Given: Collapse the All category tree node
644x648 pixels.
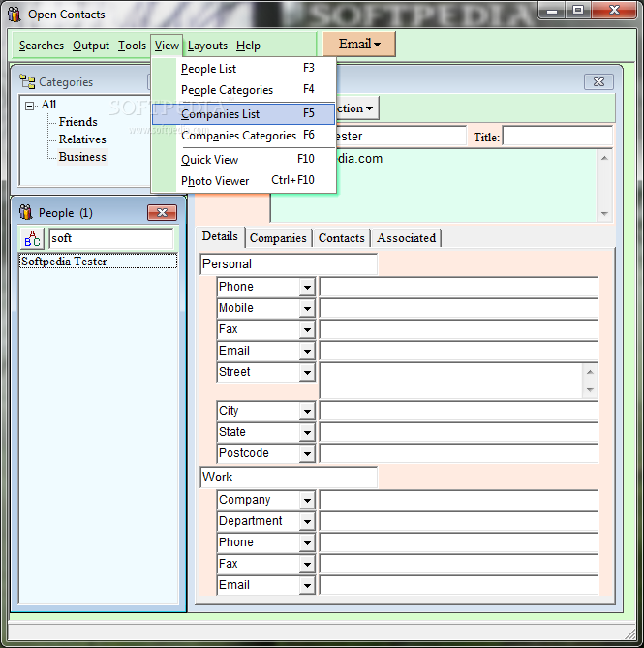Looking at the screenshot, I should point(29,106).
